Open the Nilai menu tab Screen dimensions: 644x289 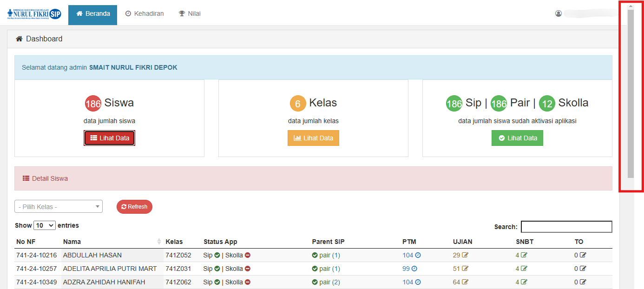190,13
